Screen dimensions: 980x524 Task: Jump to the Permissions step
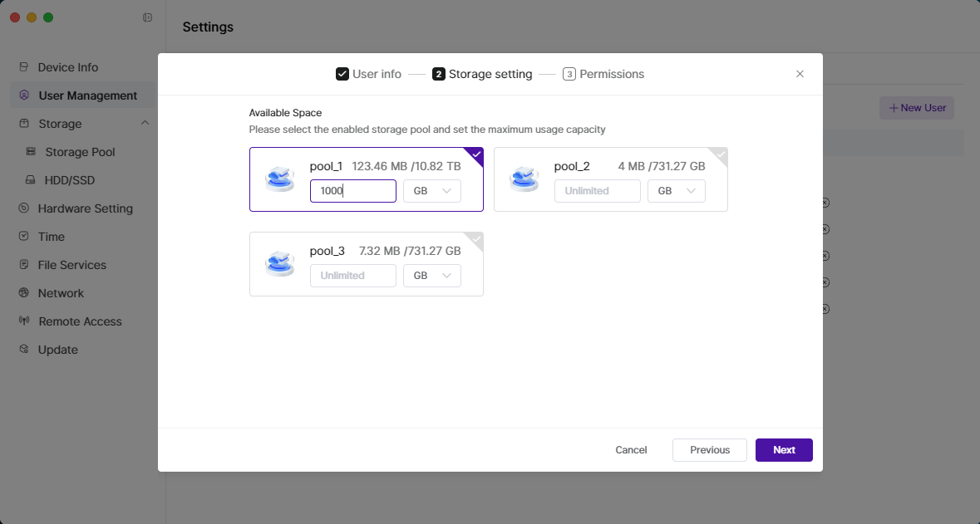pyautogui.click(x=603, y=74)
